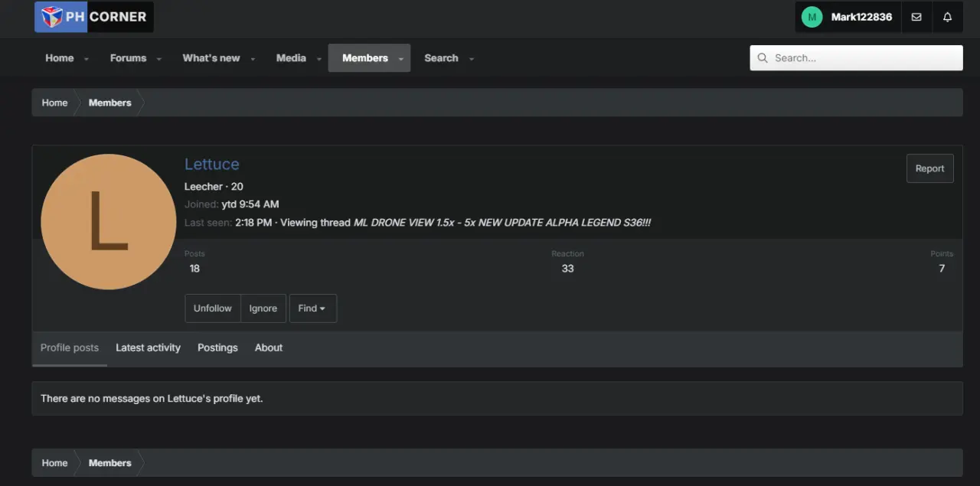
Task: Click Members in the top breadcrumb
Action: click(x=109, y=103)
